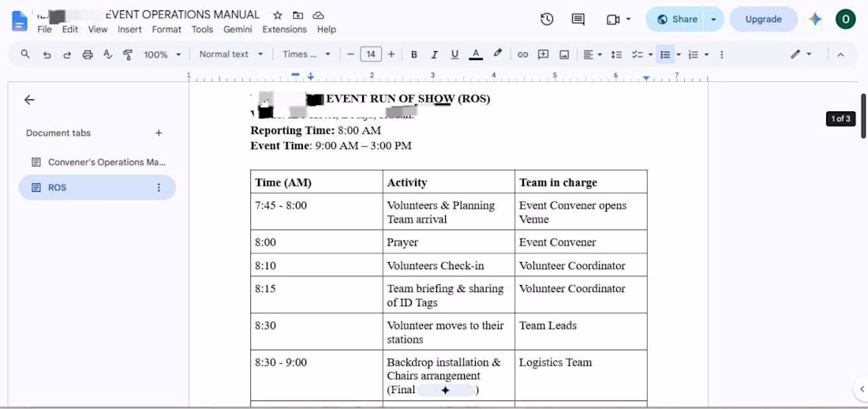Toggle bulleted list

tap(665, 54)
